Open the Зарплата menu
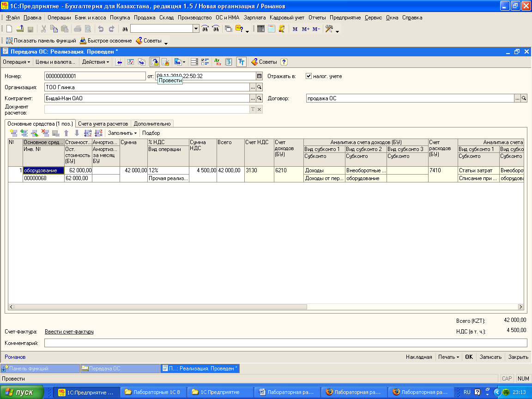532x399 pixels. 254,18
